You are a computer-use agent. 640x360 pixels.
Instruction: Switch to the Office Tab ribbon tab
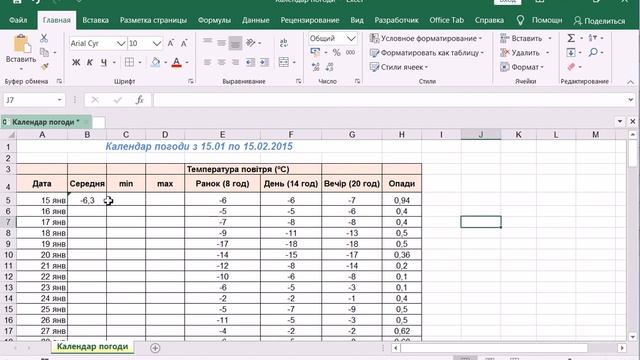pyautogui.click(x=447, y=20)
